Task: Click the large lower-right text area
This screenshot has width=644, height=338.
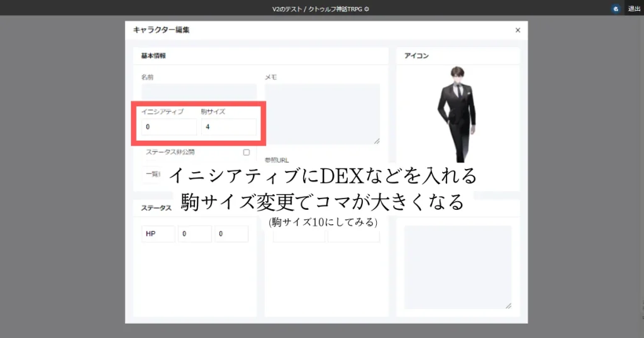Action: (x=458, y=267)
